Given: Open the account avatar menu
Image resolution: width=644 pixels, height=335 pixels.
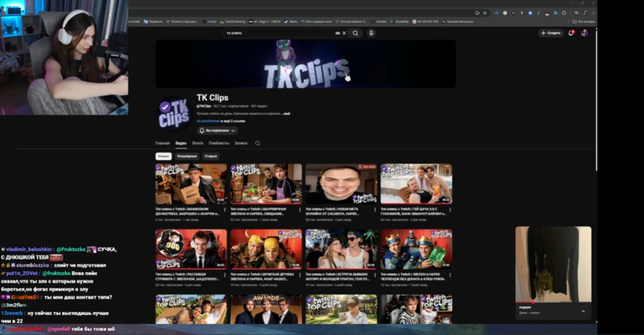Looking at the screenshot, I should [584, 33].
